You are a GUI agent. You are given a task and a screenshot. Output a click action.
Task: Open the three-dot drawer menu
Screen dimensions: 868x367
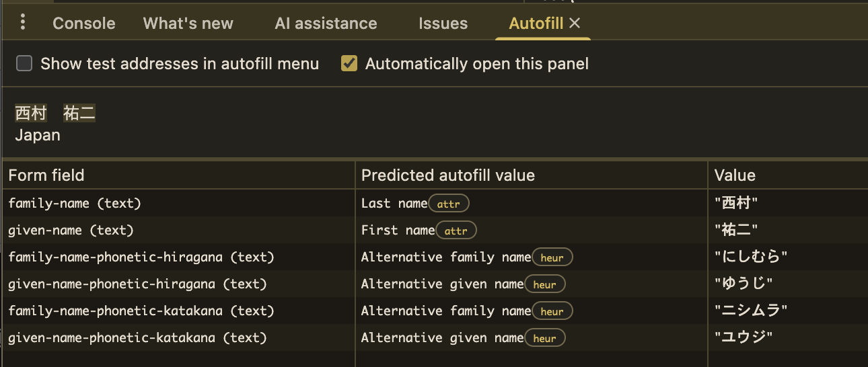[23, 22]
